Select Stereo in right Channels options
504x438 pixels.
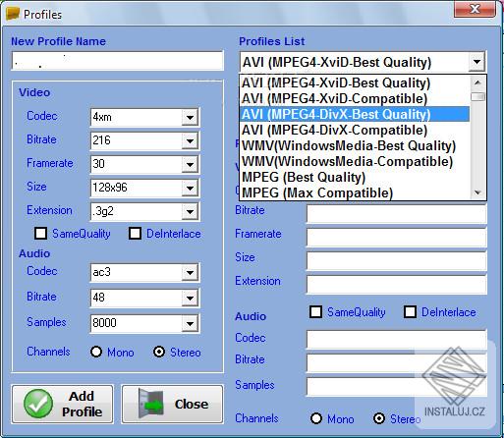click(x=379, y=418)
